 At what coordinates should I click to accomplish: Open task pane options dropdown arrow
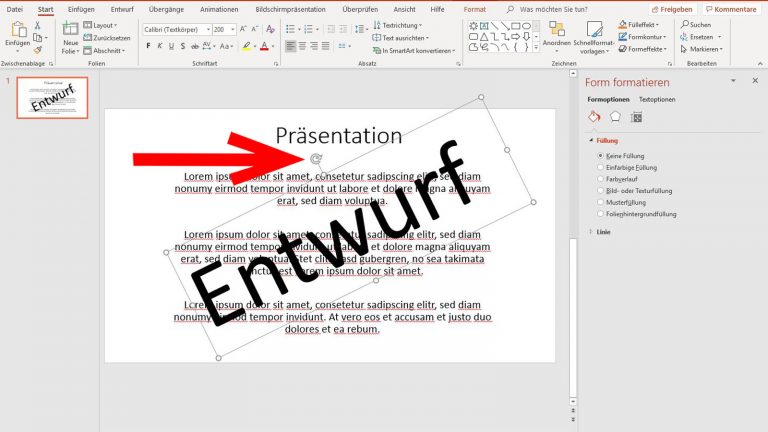[x=733, y=80]
